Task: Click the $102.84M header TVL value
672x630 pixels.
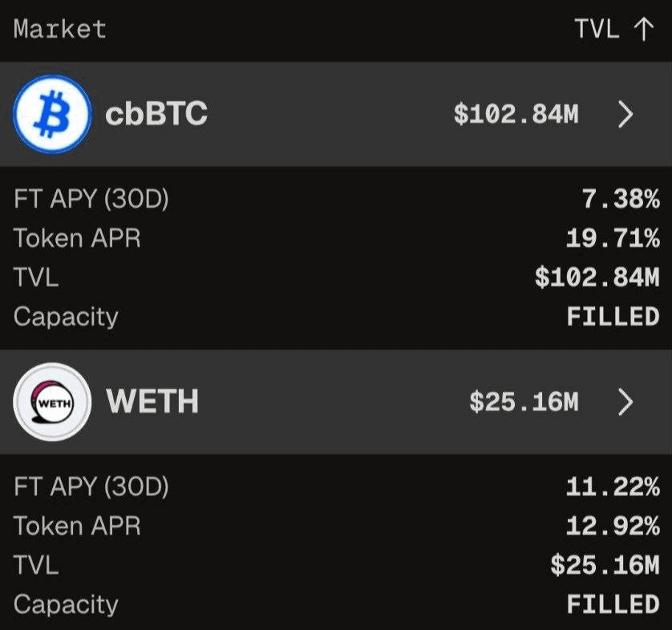Action: click(x=516, y=115)
